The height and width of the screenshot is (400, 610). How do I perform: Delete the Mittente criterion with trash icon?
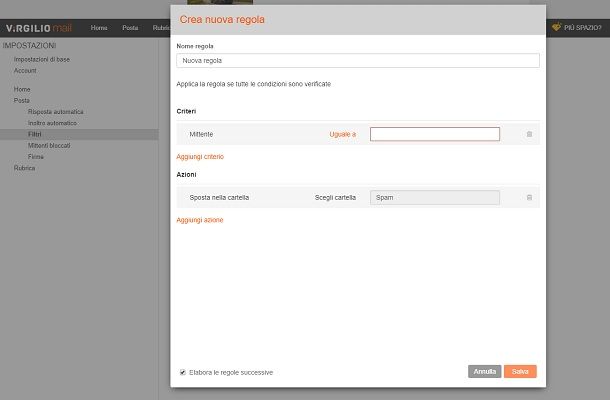529,134
